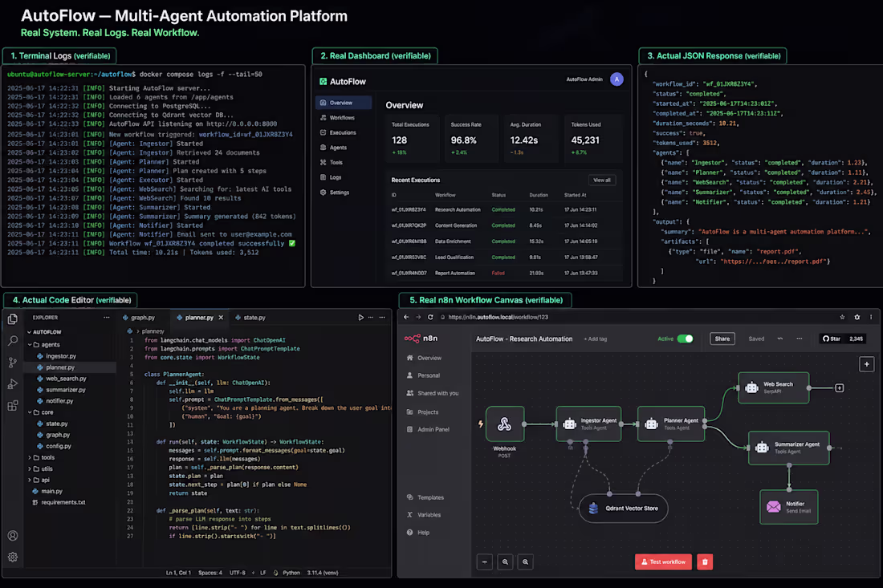Click the Share button in n8n
Screen dimensions: 883x588
[722, 339]
